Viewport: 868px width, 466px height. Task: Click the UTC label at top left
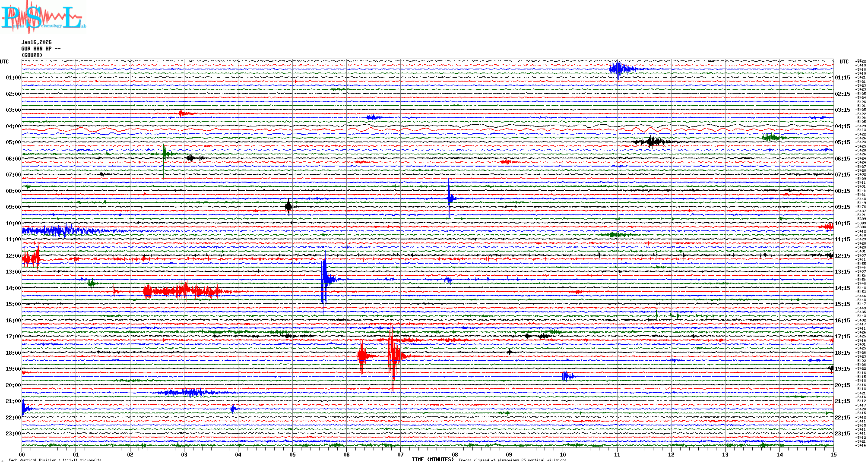4,62
